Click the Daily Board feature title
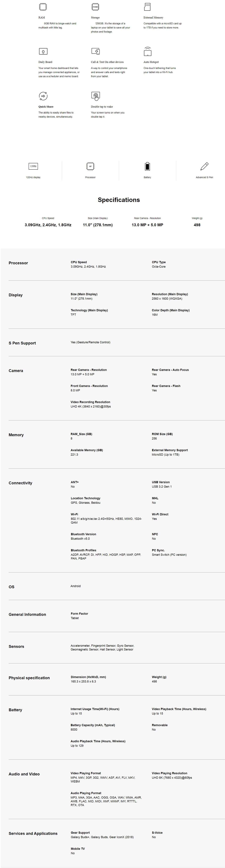The width and height of the screenshot is (225, 868). pos(45,62)
